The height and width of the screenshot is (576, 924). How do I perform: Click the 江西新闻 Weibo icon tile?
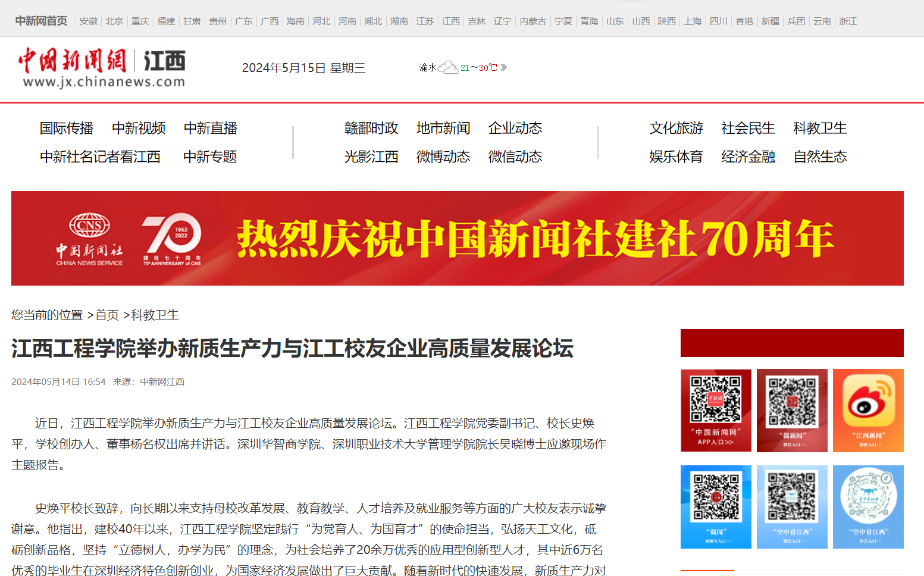(x=868, y=411)
